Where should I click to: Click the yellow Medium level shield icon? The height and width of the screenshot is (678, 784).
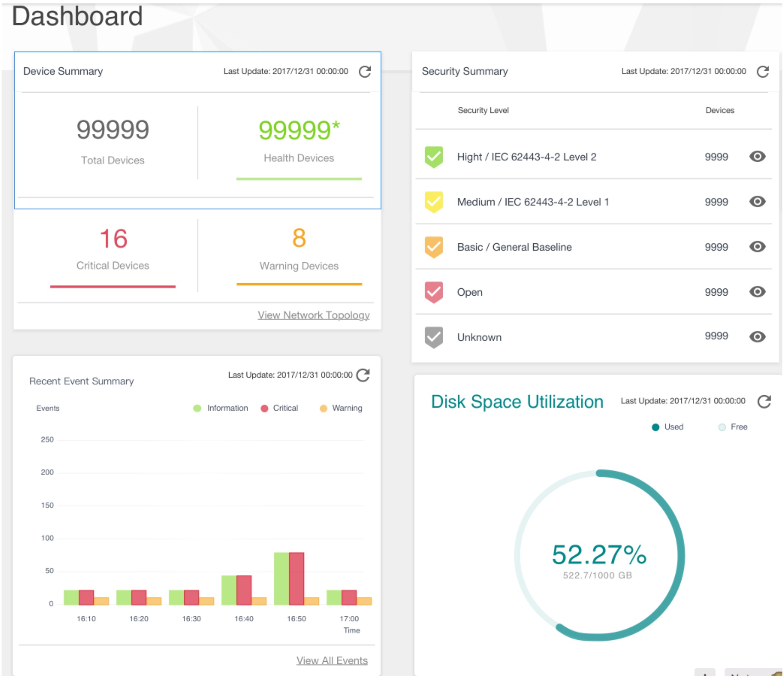tap(434, 202)
